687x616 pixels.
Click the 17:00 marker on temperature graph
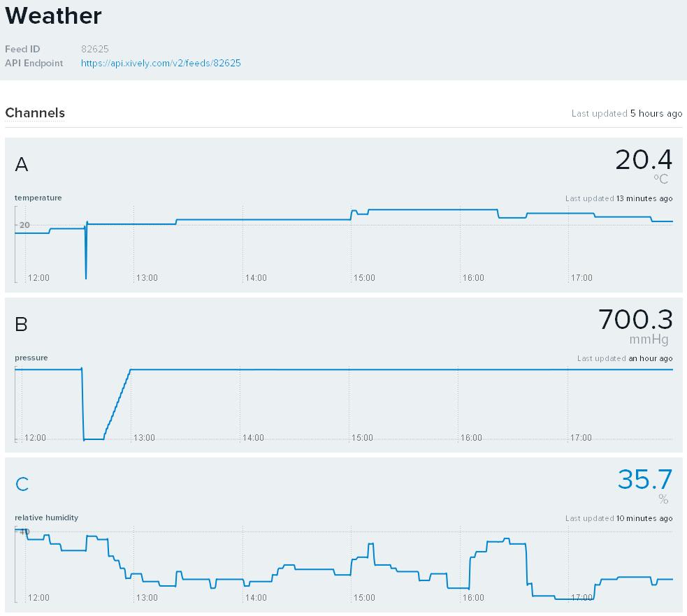pos(581,278)
